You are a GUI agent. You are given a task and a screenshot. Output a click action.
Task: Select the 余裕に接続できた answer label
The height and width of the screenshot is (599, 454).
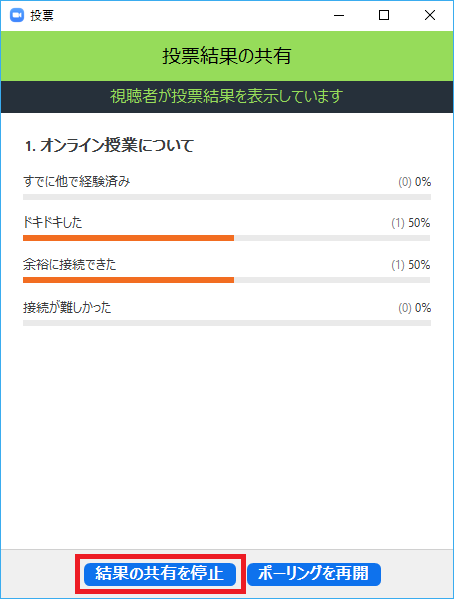pos(70,264)
